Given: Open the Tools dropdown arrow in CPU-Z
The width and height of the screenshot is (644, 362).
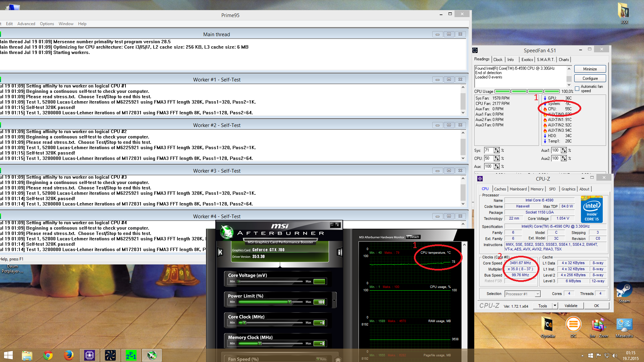Looking at the screenshot, I should click(x=555, y=306).
